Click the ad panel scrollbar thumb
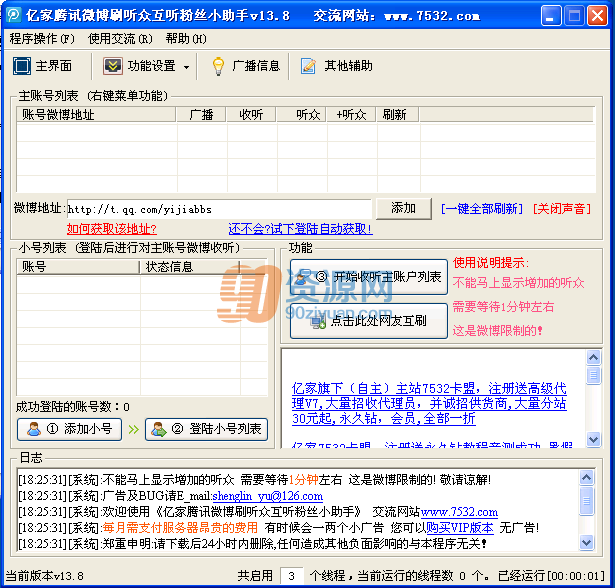Screen dimensions: 615x588 593,375
